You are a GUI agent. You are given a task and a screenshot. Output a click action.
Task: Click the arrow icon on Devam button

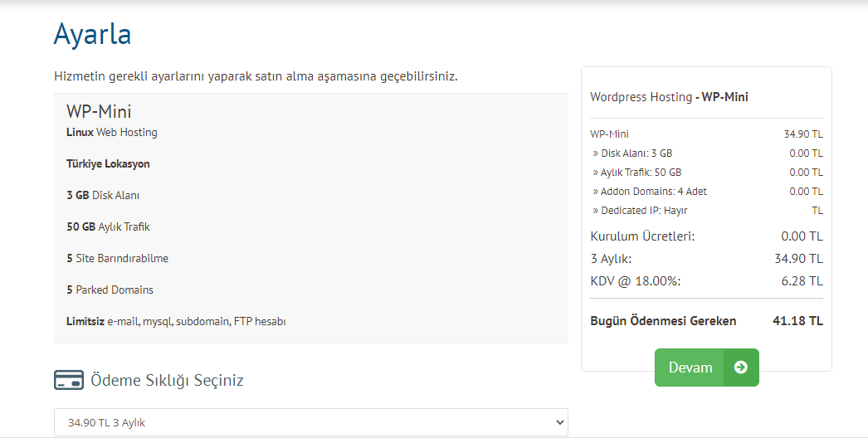click(x=741, y=368)
